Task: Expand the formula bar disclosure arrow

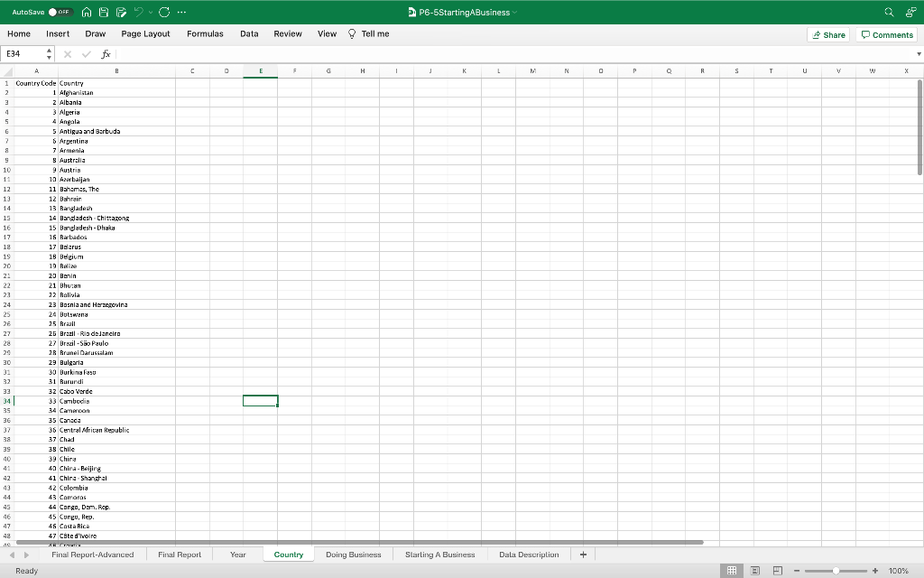Action: (919, 53)
